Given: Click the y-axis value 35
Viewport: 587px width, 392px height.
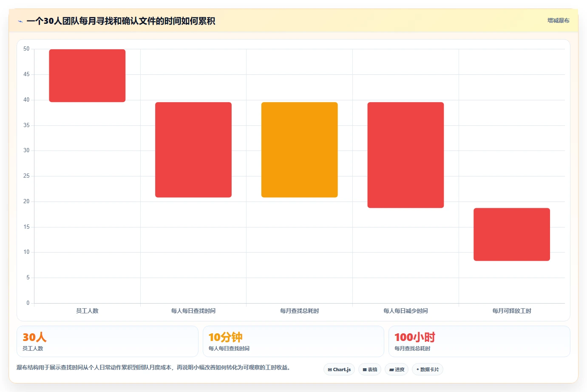Looking at the screenshot, I should pyautogui.click(x=26, y=125).
